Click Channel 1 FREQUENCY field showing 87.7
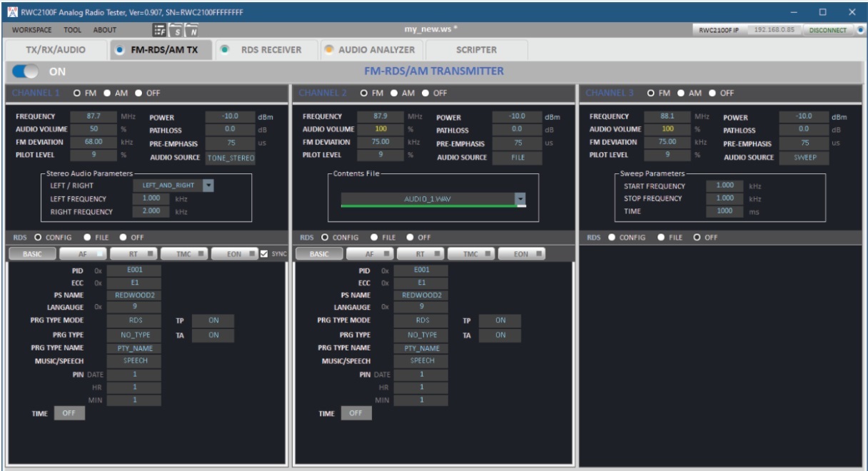The height and width of the screenshot is (471, 868). (x=93, y=116)
